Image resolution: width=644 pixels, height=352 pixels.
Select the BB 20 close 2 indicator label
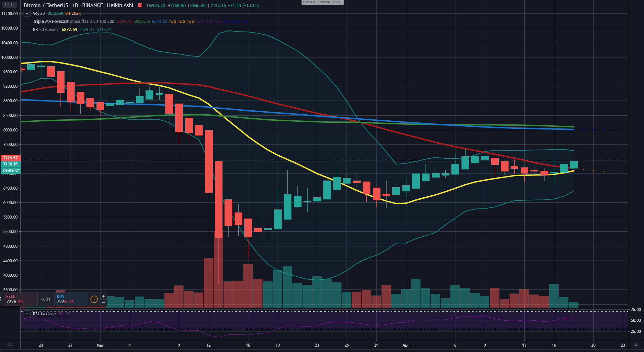pyautogui.click(x=46, y=30)
